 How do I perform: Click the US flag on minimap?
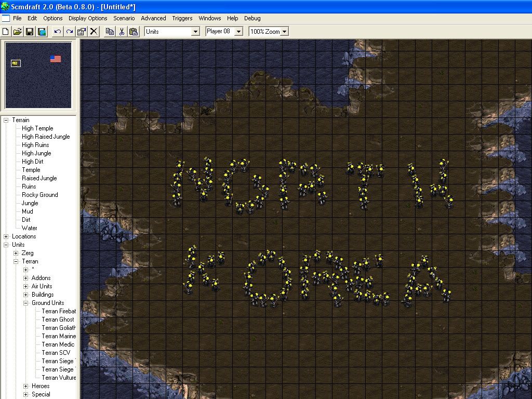click(x=56, y=59)
